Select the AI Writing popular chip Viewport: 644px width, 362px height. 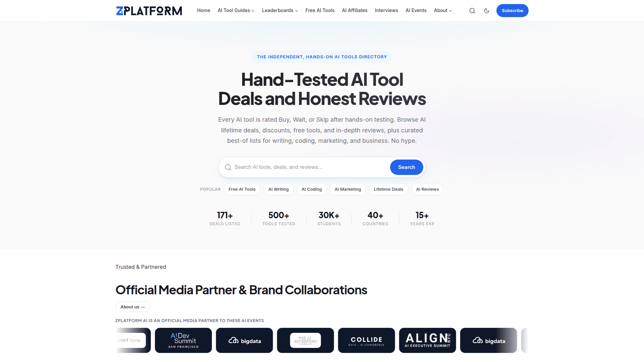[278, 189]
